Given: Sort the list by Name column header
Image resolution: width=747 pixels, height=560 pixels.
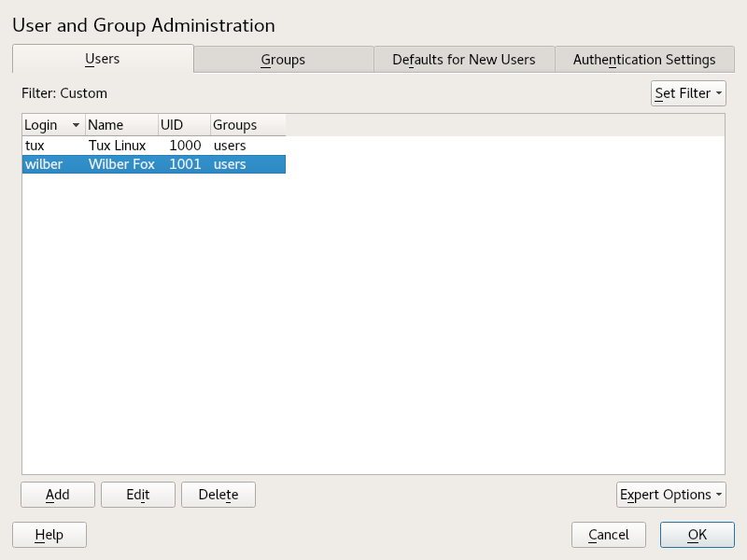Looking at the screenshot, I should pos(106,125).
